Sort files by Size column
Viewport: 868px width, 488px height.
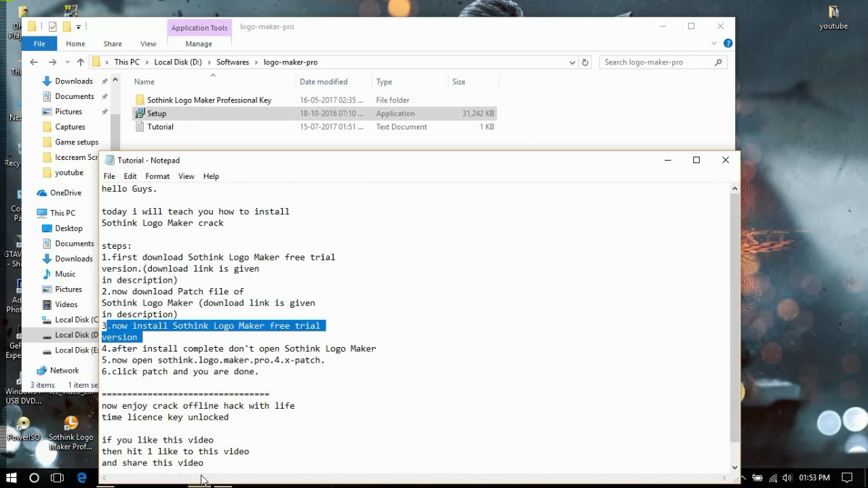point(473,82)
